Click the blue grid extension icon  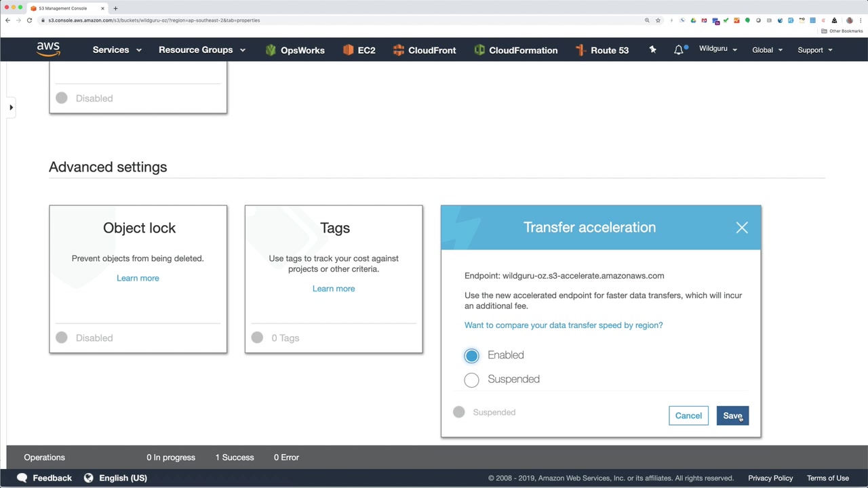point(812,20)
